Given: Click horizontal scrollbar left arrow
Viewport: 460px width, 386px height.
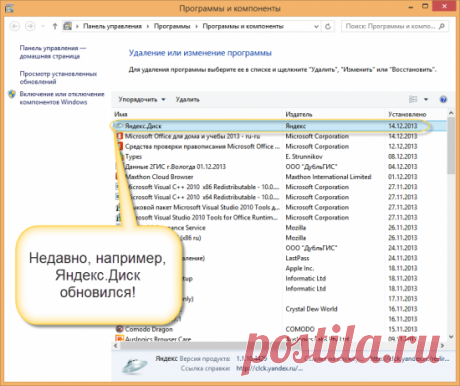Looking at the screenshot, I should tap(116, 345).
